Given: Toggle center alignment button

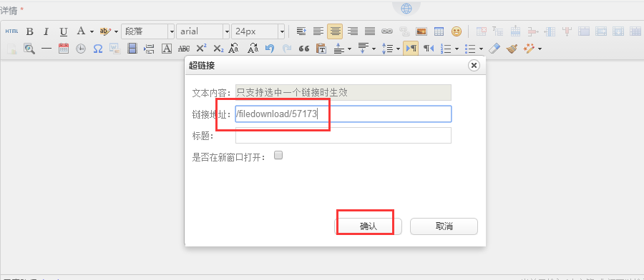Looking at the screenshot, I should tap(335, 31).
